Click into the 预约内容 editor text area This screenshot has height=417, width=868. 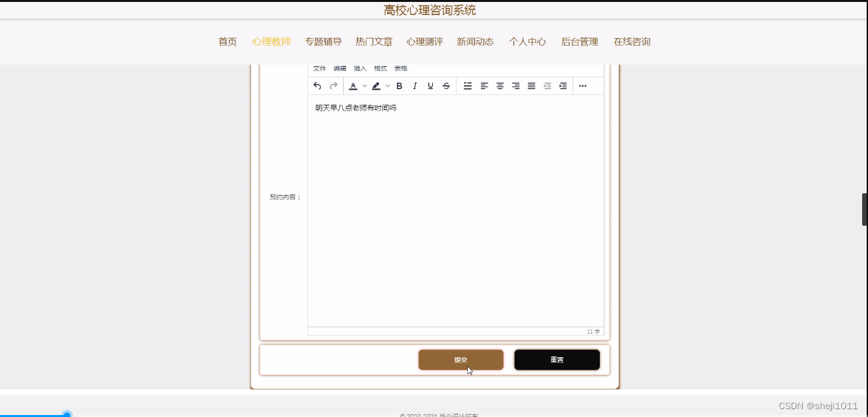(455, 211)
